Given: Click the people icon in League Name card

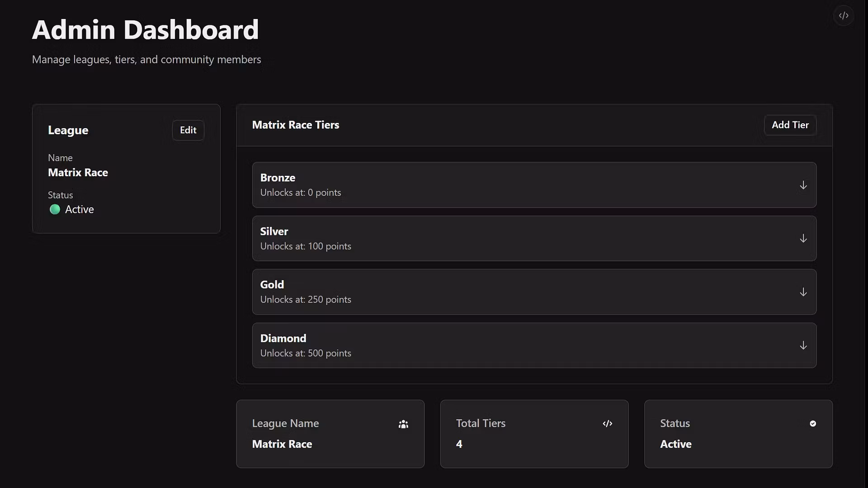Looking at the screenshot, I should click(x=403, y=424).
